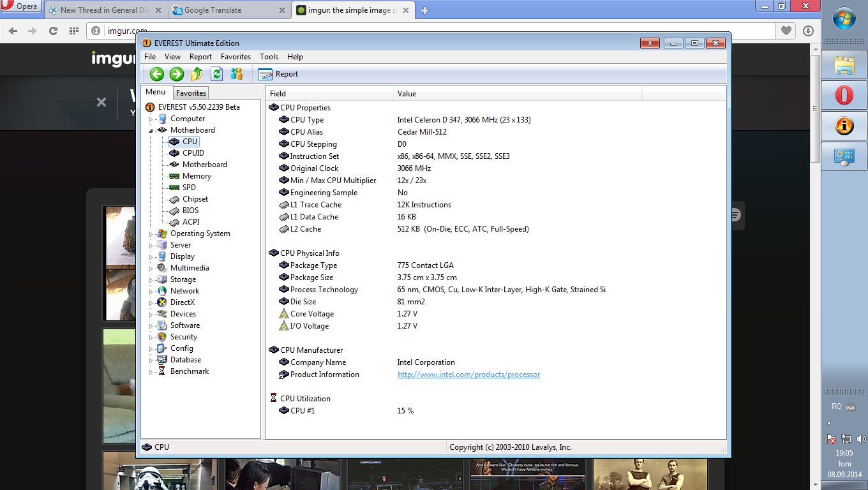This screenshot has height=490, width=868.
Task: Open the Intel product information link
Action: (x=468, y=375)
